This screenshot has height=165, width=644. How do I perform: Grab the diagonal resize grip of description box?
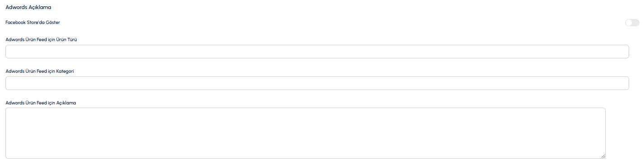[x=603, y=156]
